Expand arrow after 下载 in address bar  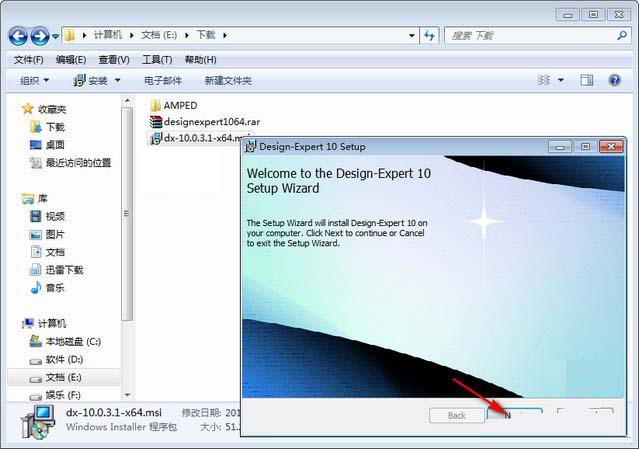click(225, 35)
